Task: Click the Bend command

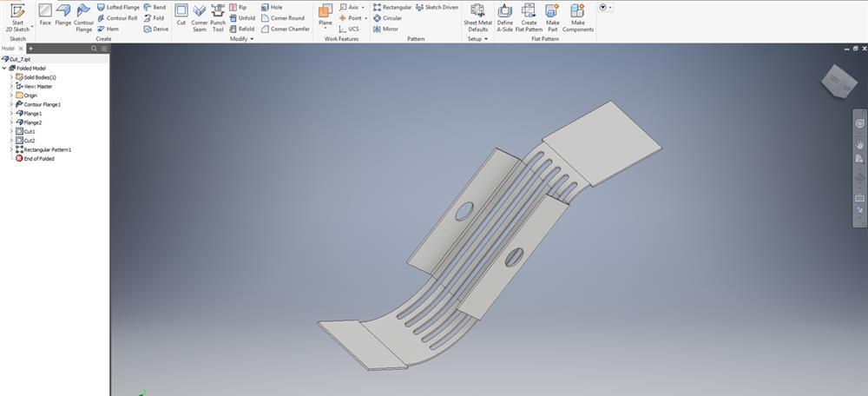Action: [x=155, y=7]
